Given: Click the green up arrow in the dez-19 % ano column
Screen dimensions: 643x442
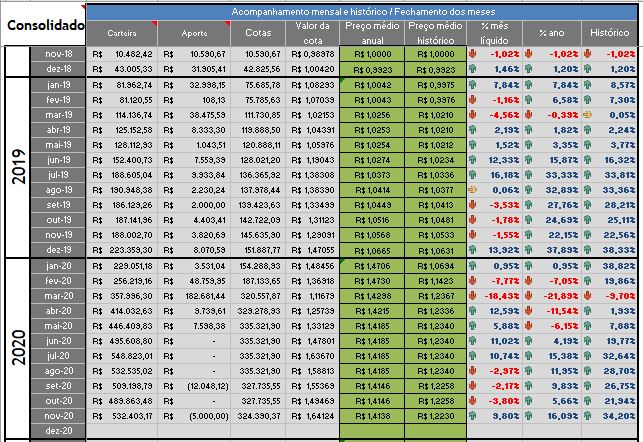Looking at the screenshot, I should (x=528, y=250).
